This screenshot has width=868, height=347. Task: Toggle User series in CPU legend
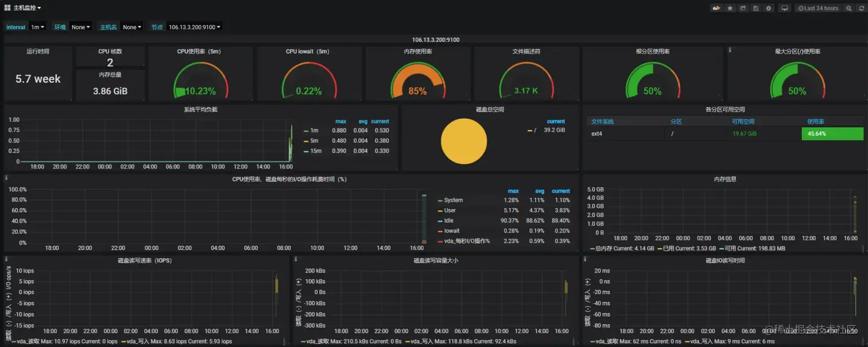coord(450,210)
